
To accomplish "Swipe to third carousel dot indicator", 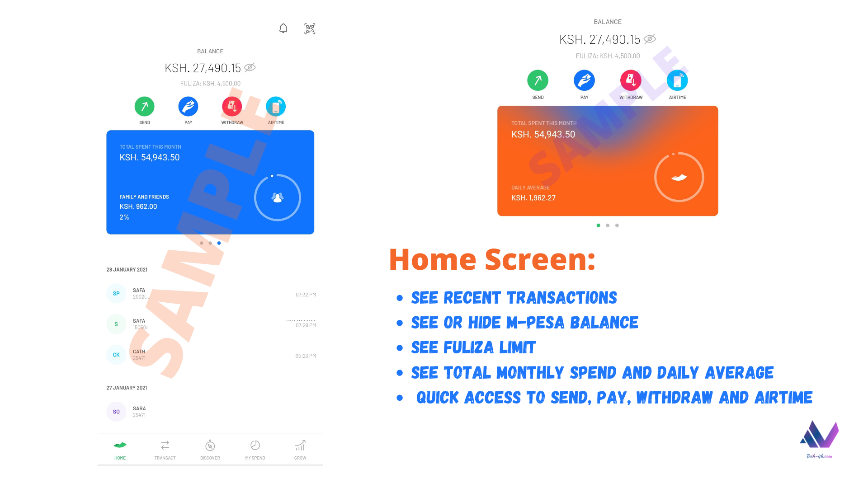I will point(617,225).
